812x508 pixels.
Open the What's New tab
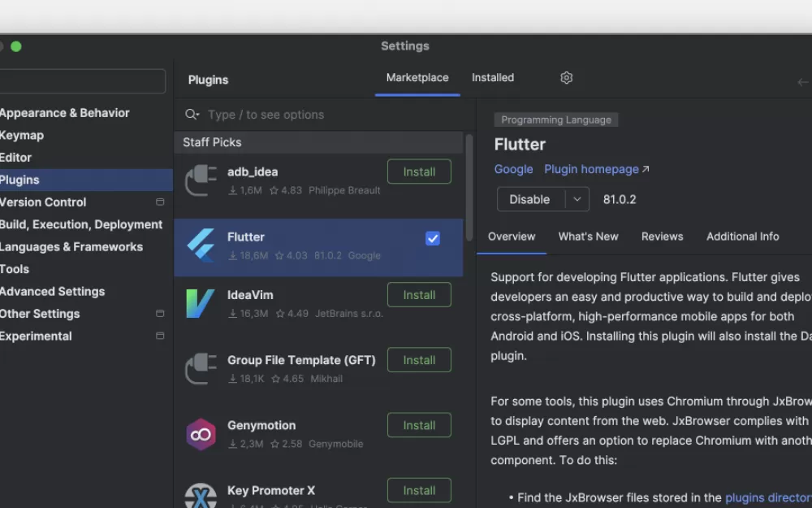588,237
